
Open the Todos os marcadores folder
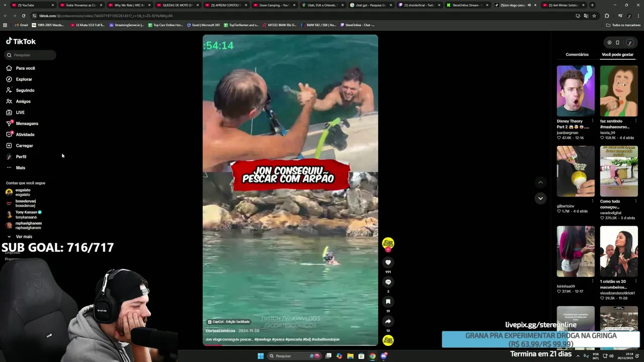click(x=623, y=25)
